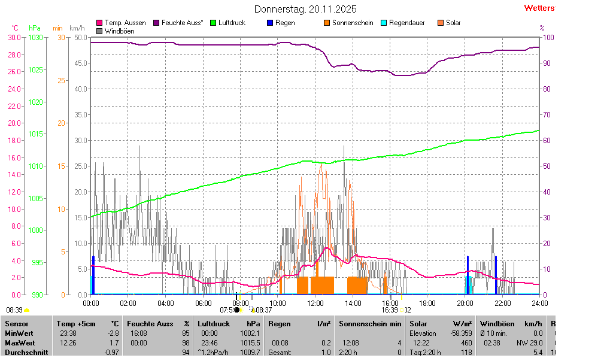Click the Wetters link in top right
This screenshot has height=364, width=613.
pos(539,8)
